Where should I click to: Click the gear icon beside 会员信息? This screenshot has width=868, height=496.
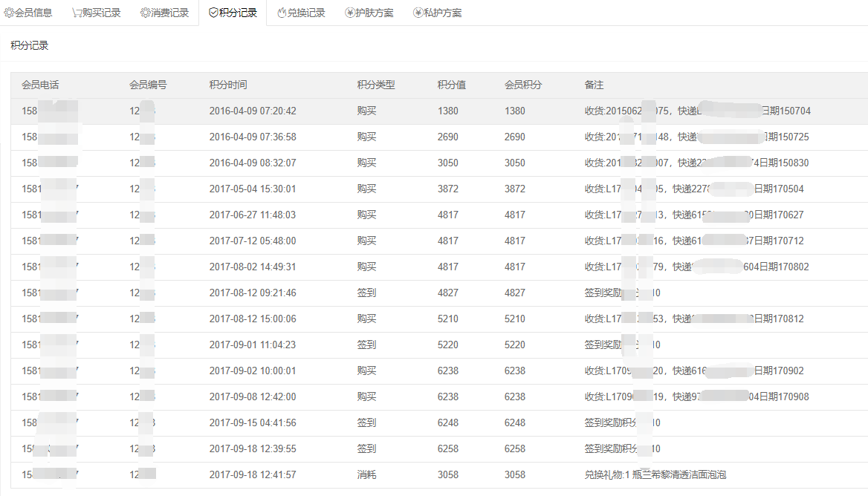[9, 13]
